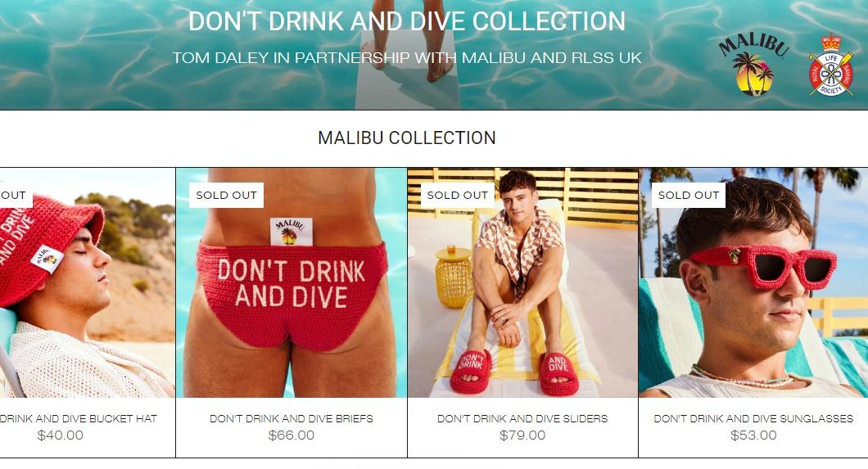Open the Bucket Hat title link
Image resolution: width=868 pixels, height=469 pixels.
click(79, 419)
